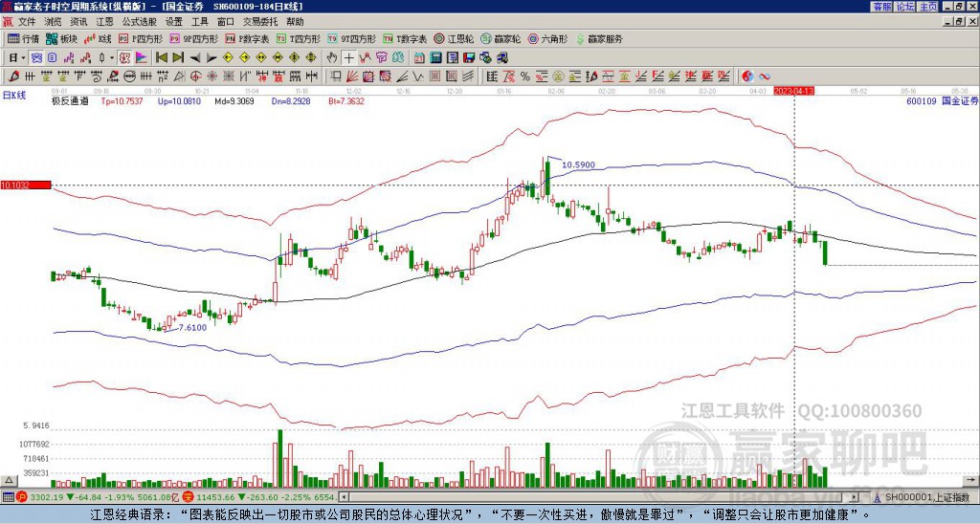
Task: Open the 公式选股 menu
Action: click(x=139, y=22)
